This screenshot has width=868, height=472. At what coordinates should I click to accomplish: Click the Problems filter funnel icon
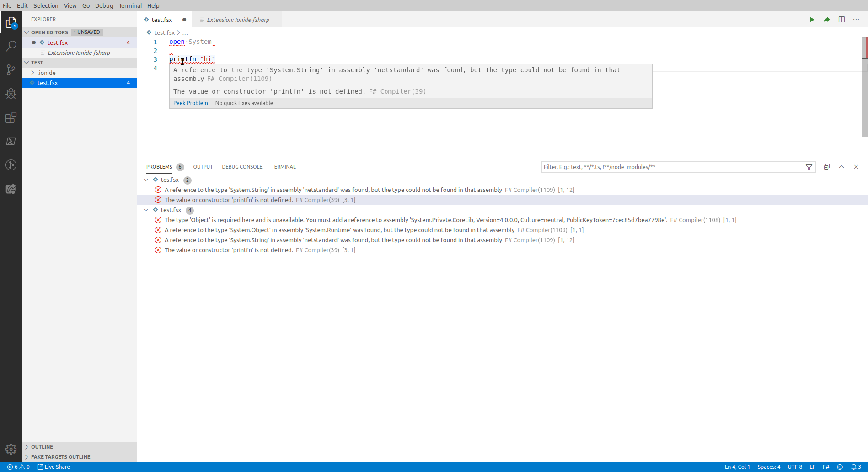pyautogui.click(x=809, y=167)
